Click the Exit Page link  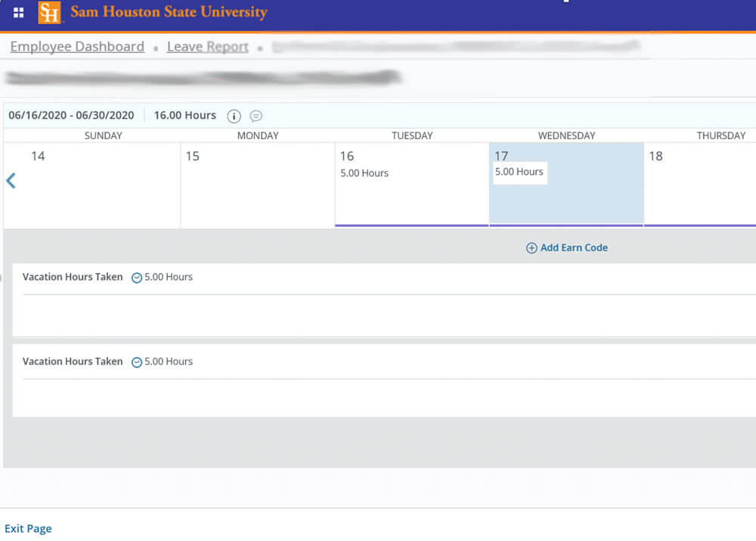[x=28, y=527]
